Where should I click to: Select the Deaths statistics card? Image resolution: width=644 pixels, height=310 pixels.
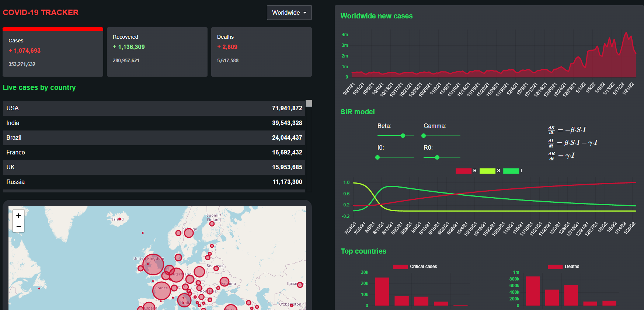tap(261, 52)
